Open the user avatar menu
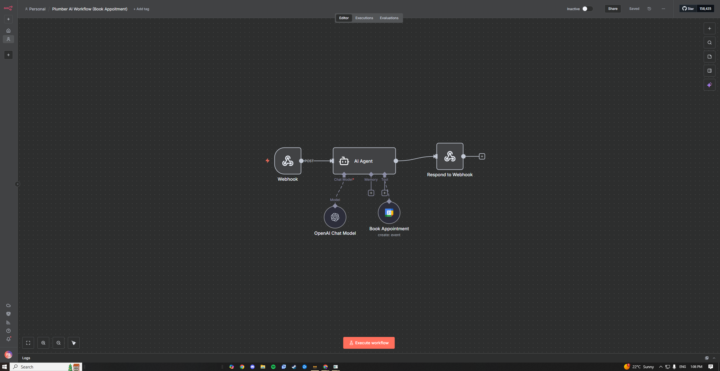The height and width of the screenshot is (371, 720). (x=8, y=354)
